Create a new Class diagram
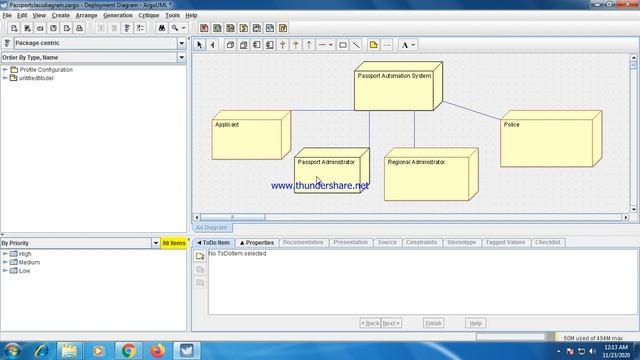Screen dimensions: 640x360 217,28
